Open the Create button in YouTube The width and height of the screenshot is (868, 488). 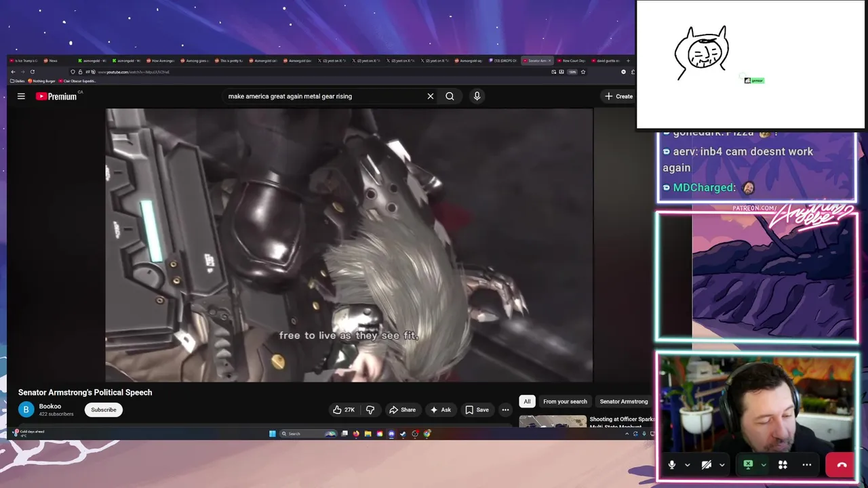[618, 96]
